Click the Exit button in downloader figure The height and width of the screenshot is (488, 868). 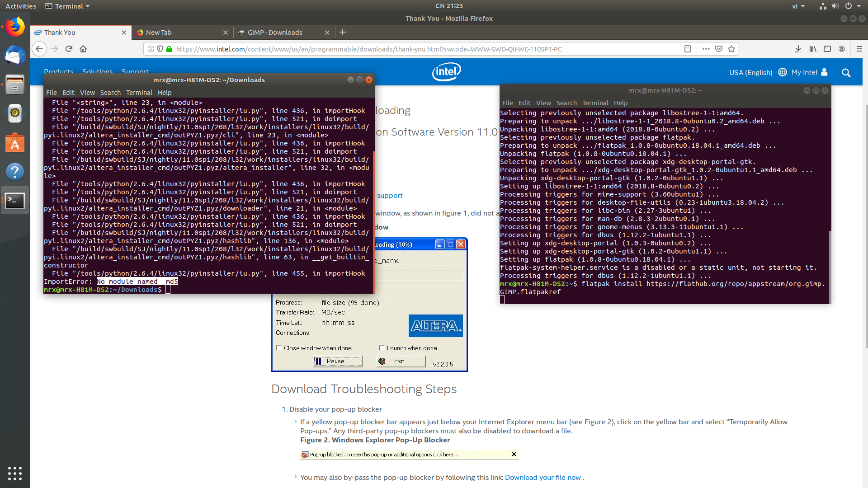point(401,361)
